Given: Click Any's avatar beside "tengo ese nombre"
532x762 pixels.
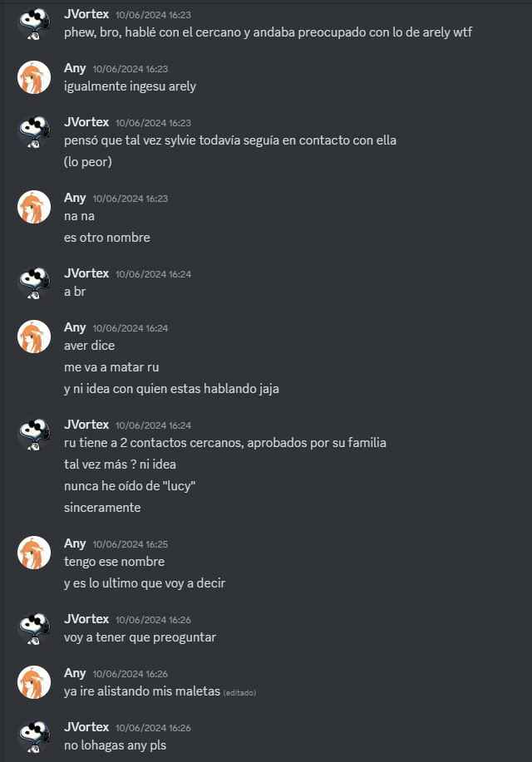Looking at the screenshot, I should coord(34,553).
